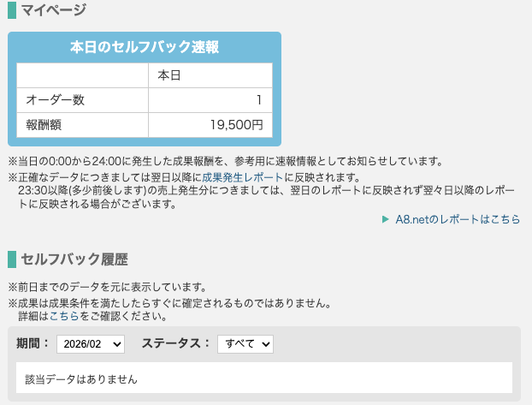
Task: Expand the ステータス dropdown showing すべて
Action: tap(245, 343)
